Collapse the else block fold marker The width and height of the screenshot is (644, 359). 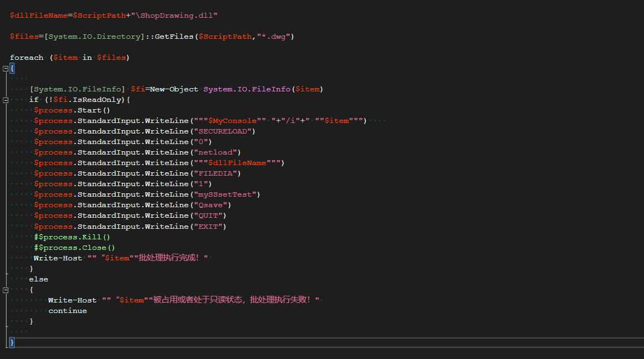coord(6,290)
